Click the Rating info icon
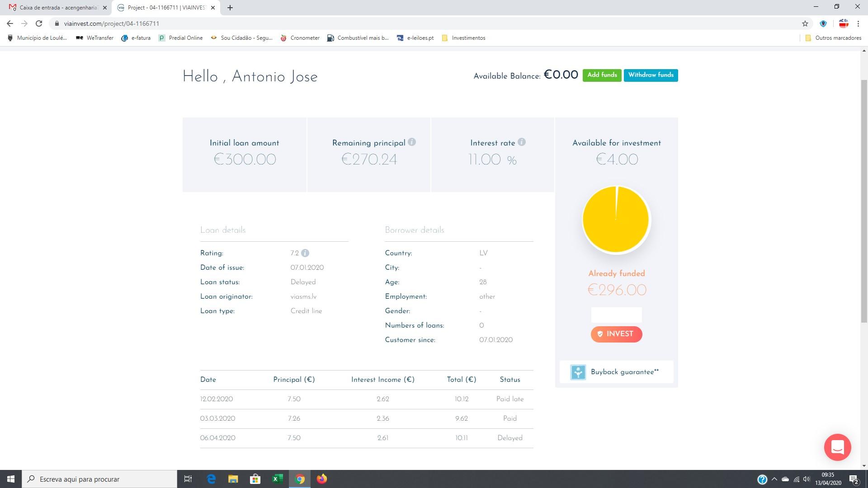Screen dimensions: 868x488 pos(305,253)
